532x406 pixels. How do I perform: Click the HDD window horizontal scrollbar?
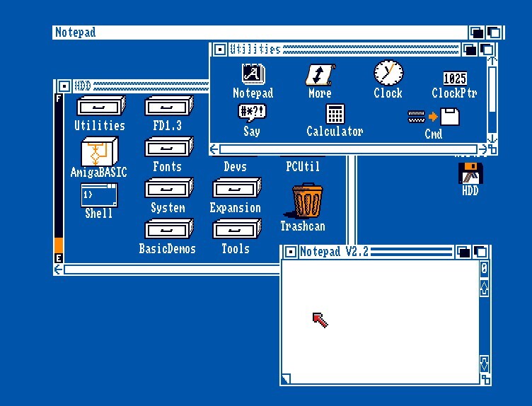[x=172, y=270]
